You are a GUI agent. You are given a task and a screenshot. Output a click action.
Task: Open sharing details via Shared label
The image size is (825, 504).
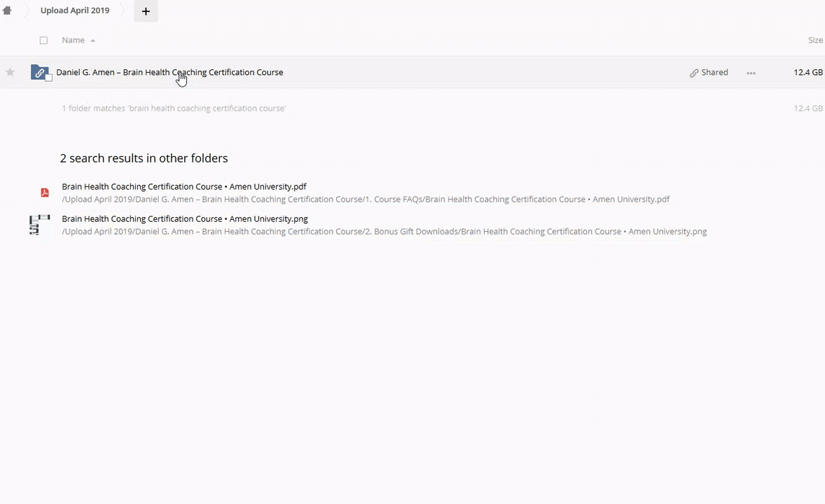coord(714,72)
